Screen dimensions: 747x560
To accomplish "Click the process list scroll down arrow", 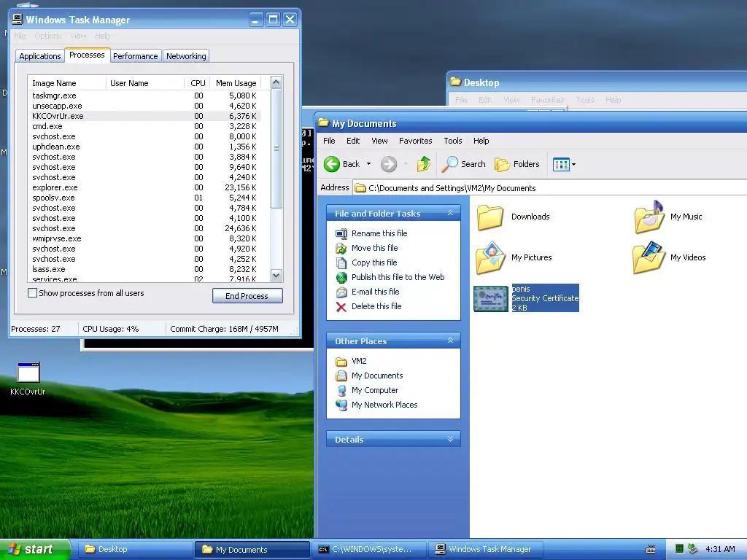I will tap(276, 275).
